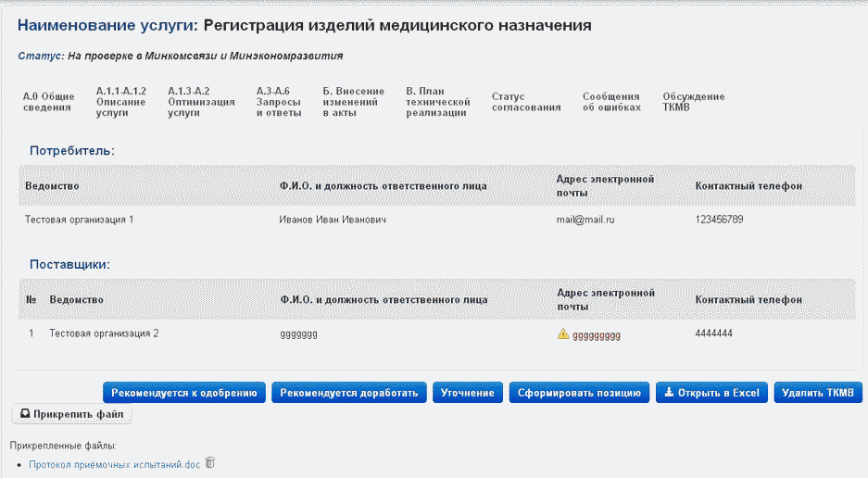The image size is (868, 478).
Task: Click the mail@mail.ru email address
Action: (585, 220)
